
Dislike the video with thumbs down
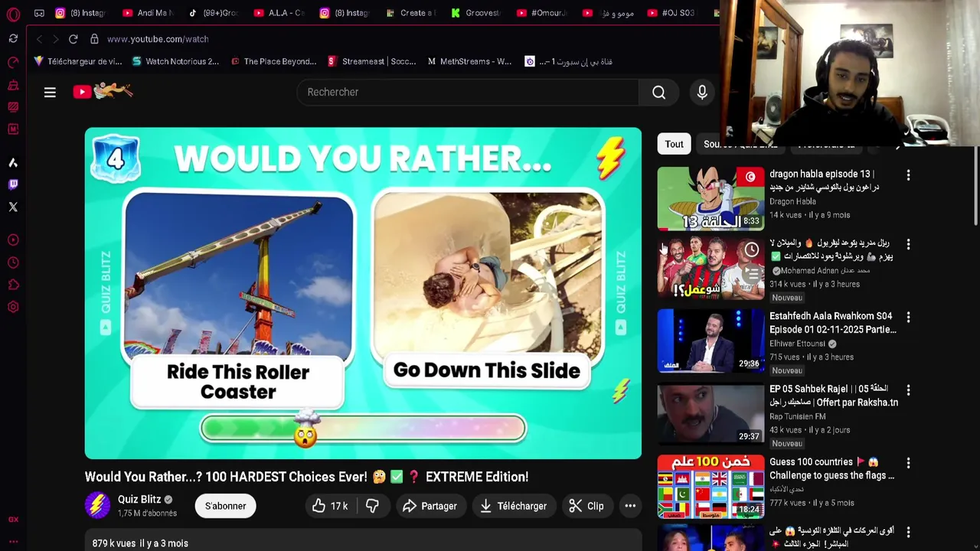tap(372, 506)
